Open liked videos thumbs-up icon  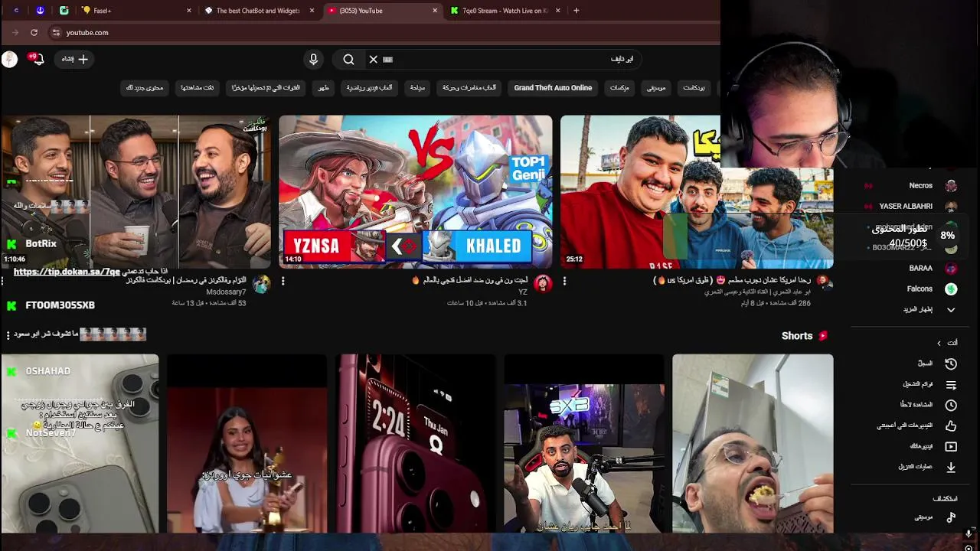[x=951, y=425]
